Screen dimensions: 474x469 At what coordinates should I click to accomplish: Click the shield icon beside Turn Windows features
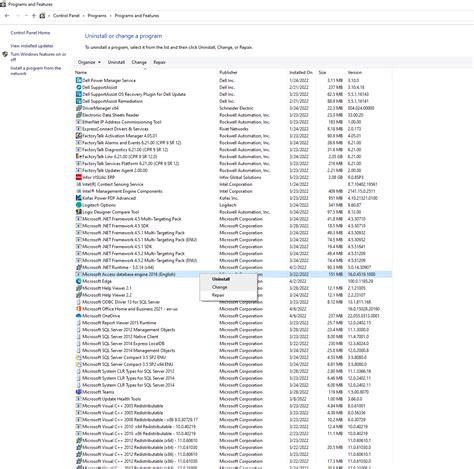click(5, 54)
